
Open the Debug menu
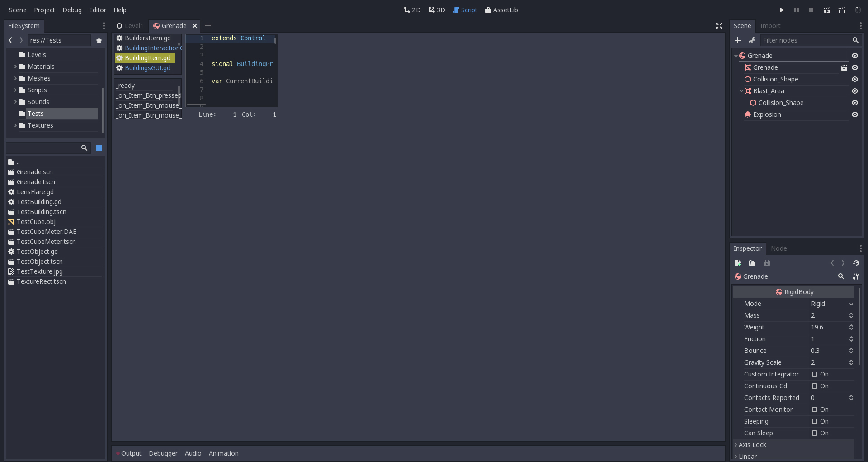72,10
